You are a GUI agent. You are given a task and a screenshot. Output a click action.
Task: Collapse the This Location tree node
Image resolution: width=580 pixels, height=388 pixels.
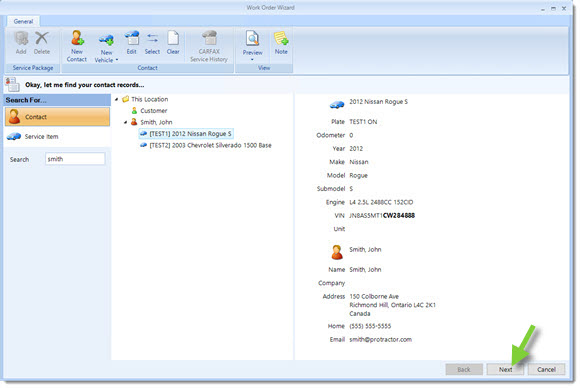(117, 99)
